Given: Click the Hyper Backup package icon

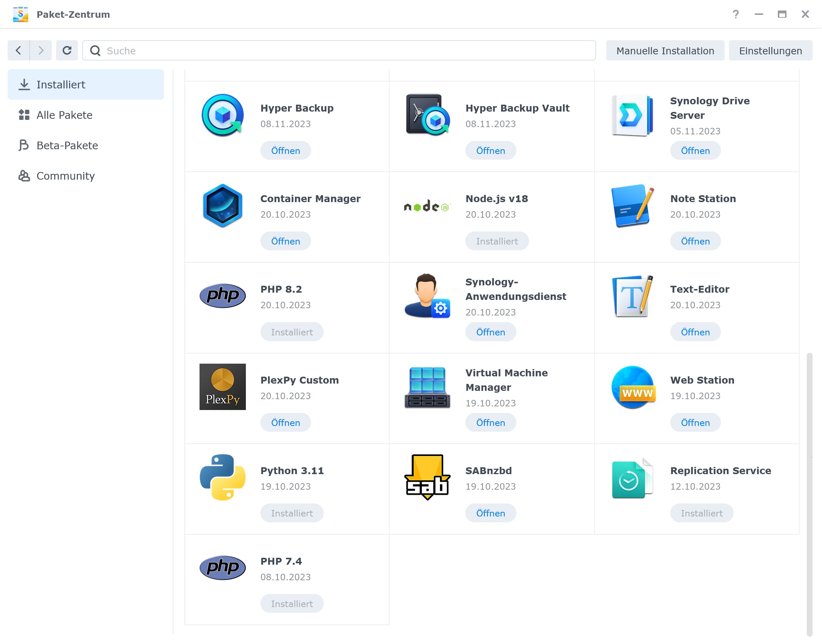Looking at the screenshot, I should [222, 115].
